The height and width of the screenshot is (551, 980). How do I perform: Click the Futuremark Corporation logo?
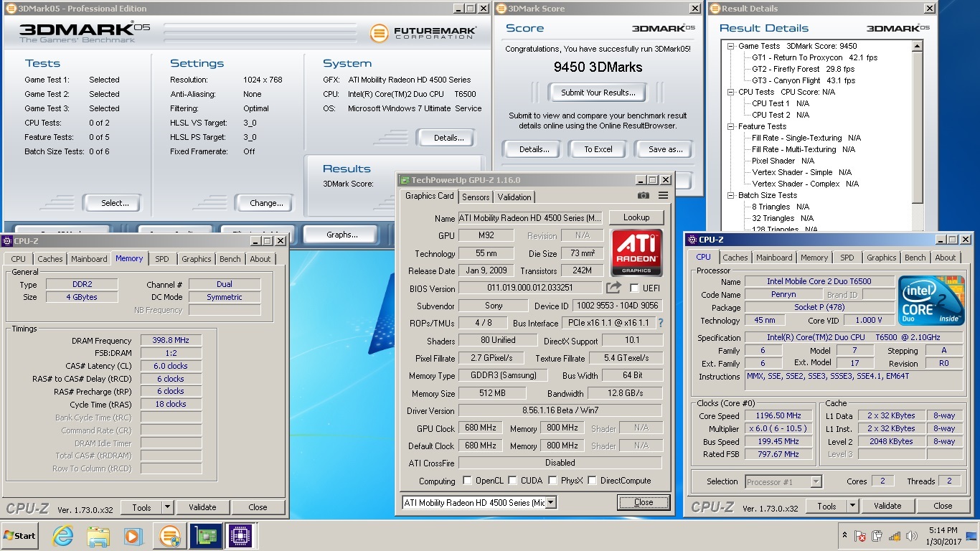click(422, 33)
